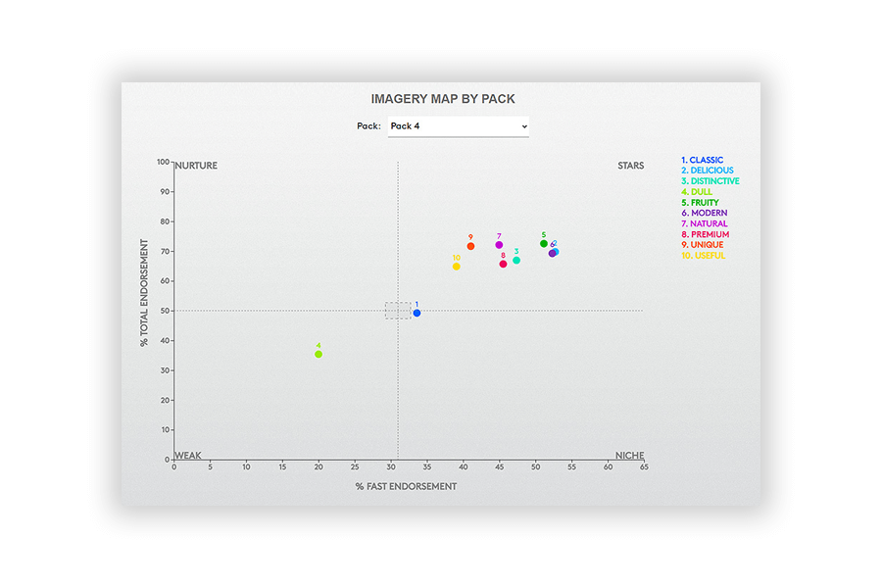
Task: Click the STARS quadrant label
Action: pyautogui.click(x=630, y=166)
